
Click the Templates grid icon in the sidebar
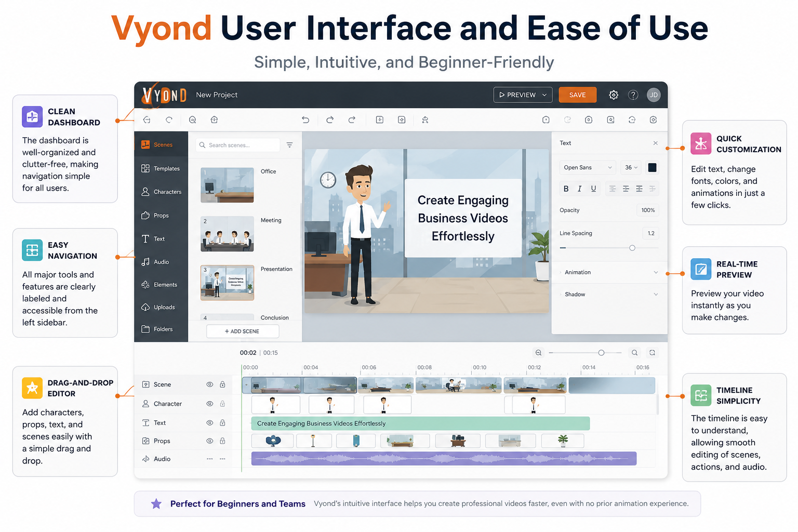click(145, 168)
